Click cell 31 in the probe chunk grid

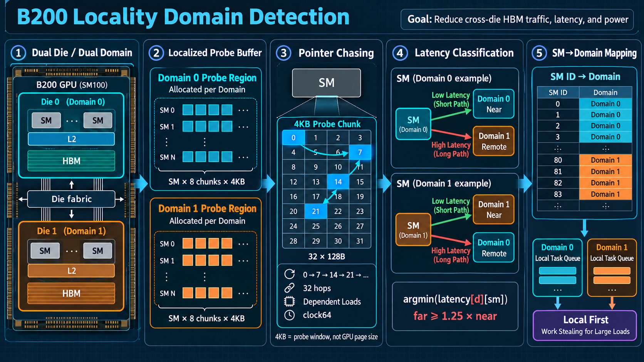(x=360, y=241)
